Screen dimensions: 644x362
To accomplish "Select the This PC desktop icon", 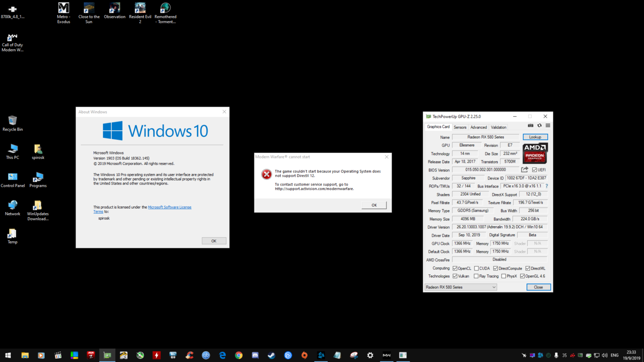I will 13,152.
